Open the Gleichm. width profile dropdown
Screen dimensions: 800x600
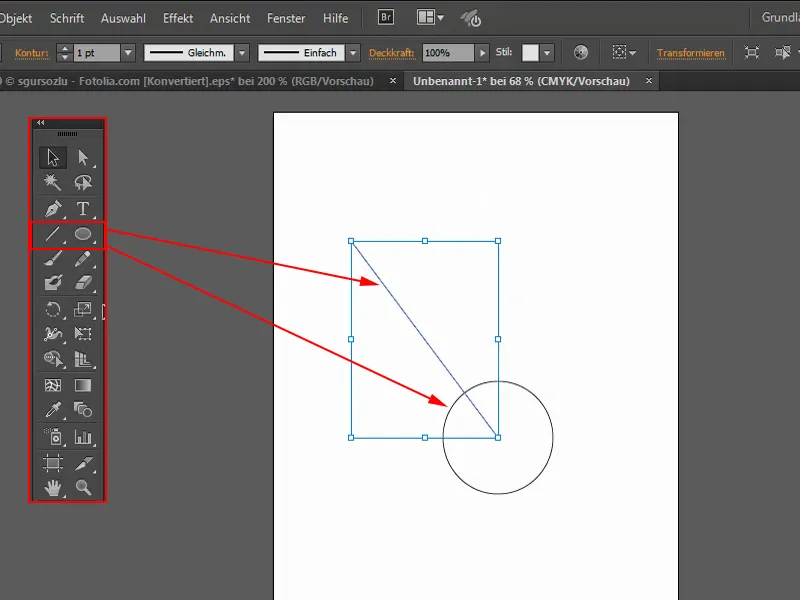pos(242,53)
